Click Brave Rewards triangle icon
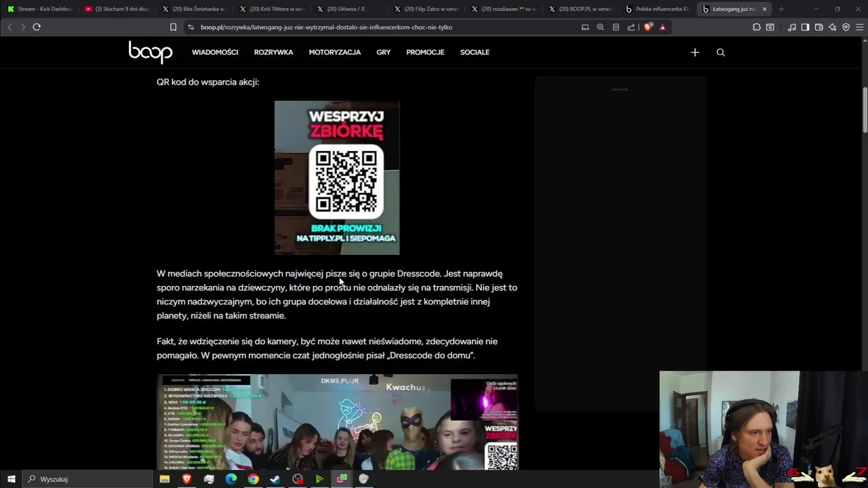868x488 pixels. click(x=663, y=27)
